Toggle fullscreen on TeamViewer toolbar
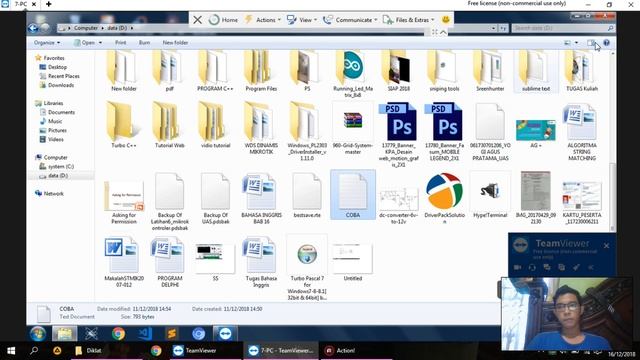640x360 pixels. click(434, 32)
